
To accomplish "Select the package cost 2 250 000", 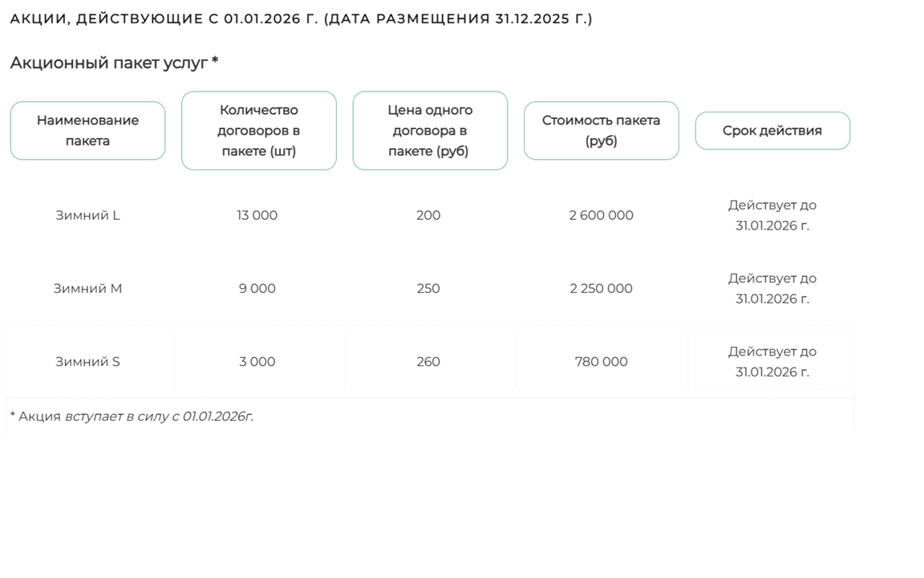I will [601, 288].
